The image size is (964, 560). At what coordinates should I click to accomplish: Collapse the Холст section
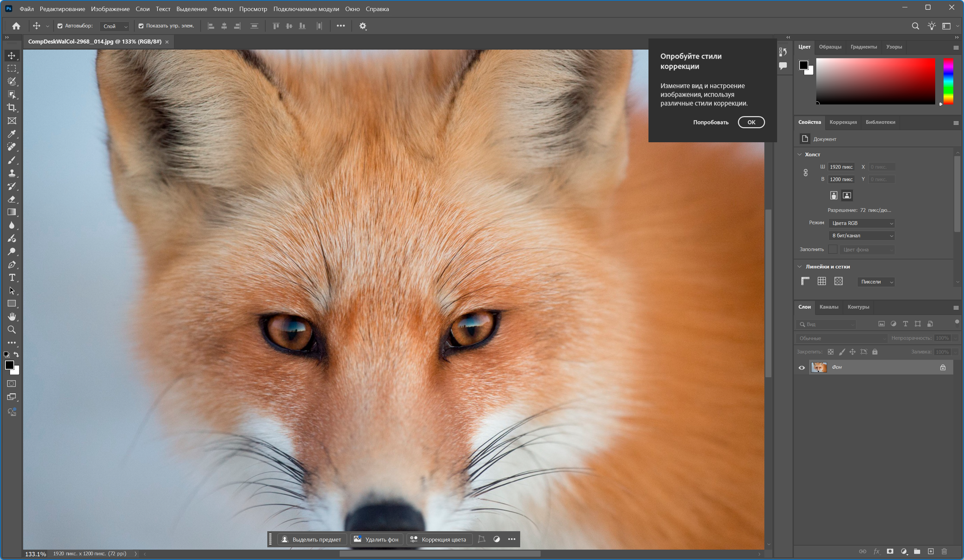[800, 154]
